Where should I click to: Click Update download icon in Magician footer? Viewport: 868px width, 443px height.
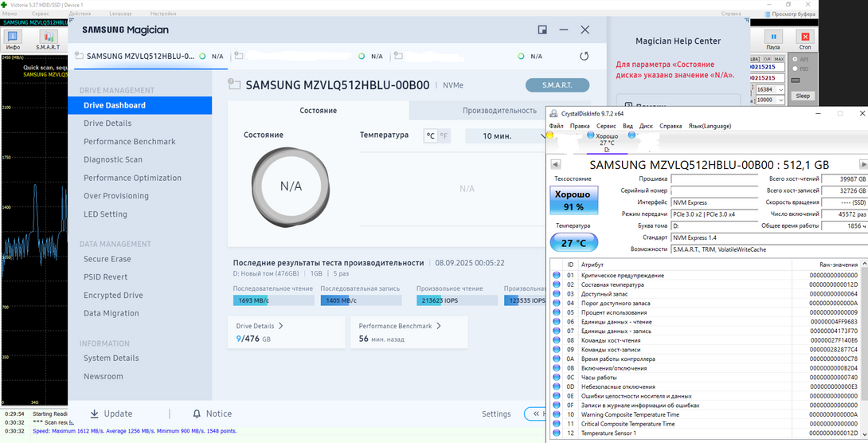coord(94,414)
